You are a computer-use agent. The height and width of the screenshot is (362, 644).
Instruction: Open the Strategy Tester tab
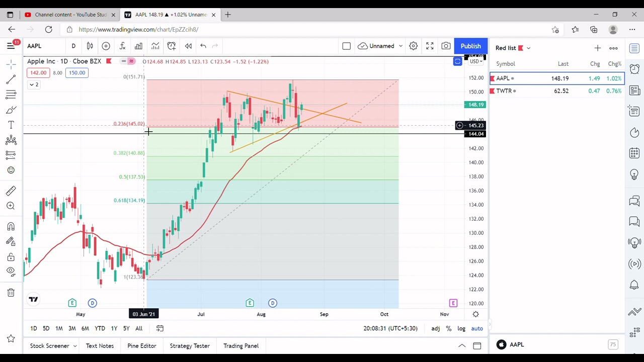tap(190, 346)
